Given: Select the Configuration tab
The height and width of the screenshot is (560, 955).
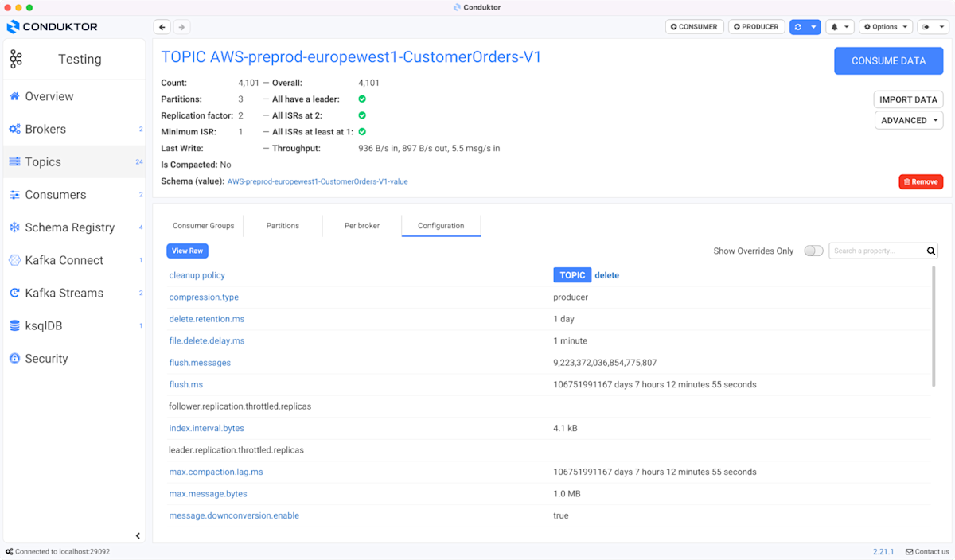Looking at the screenshot, I should click(x=441, y=225).
